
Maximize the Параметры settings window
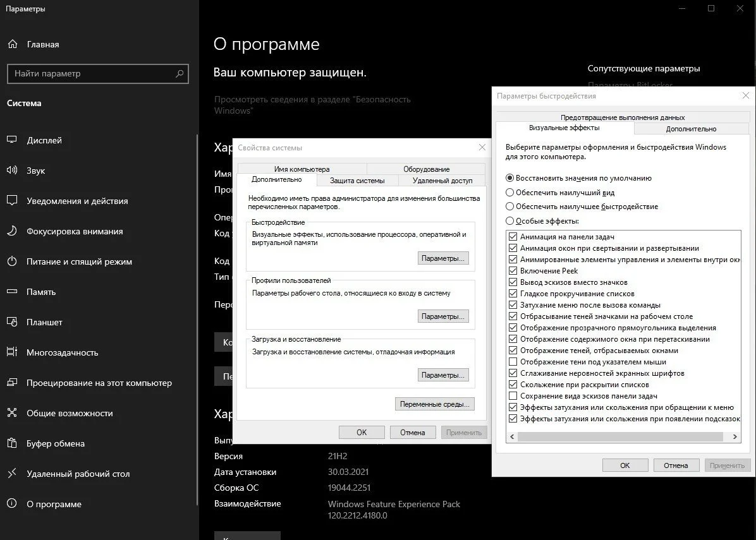[711, 8]
